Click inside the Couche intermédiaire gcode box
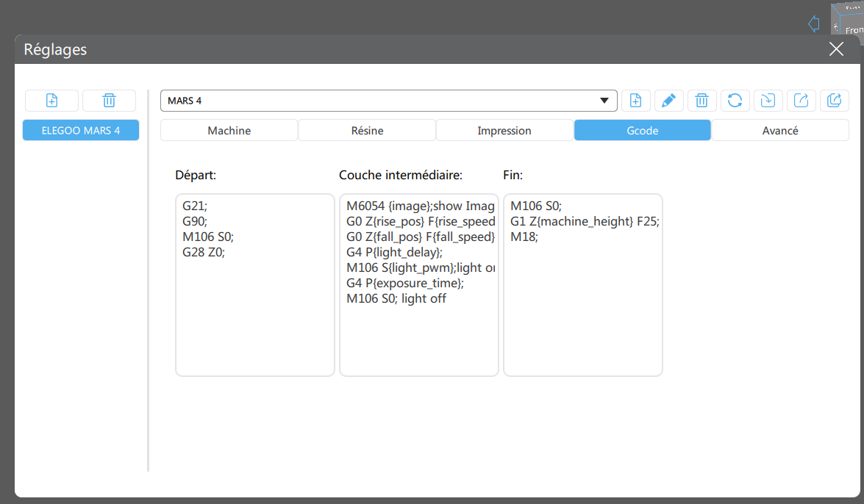This screenshot has width=864, height=504. pos(419,285)
